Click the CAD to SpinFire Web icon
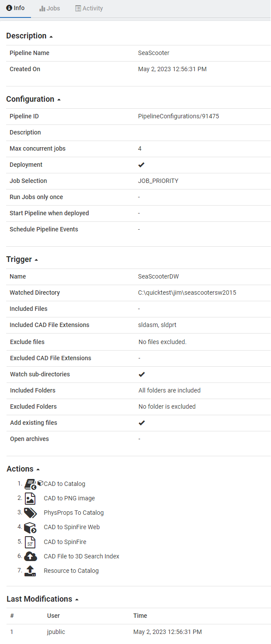 pos(30,527)
